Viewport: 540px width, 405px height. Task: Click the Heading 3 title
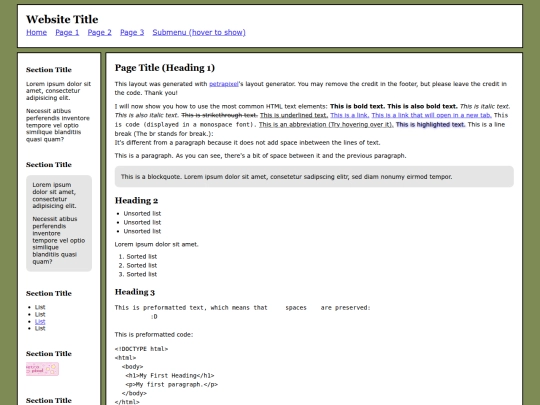[x=135, y=292]
